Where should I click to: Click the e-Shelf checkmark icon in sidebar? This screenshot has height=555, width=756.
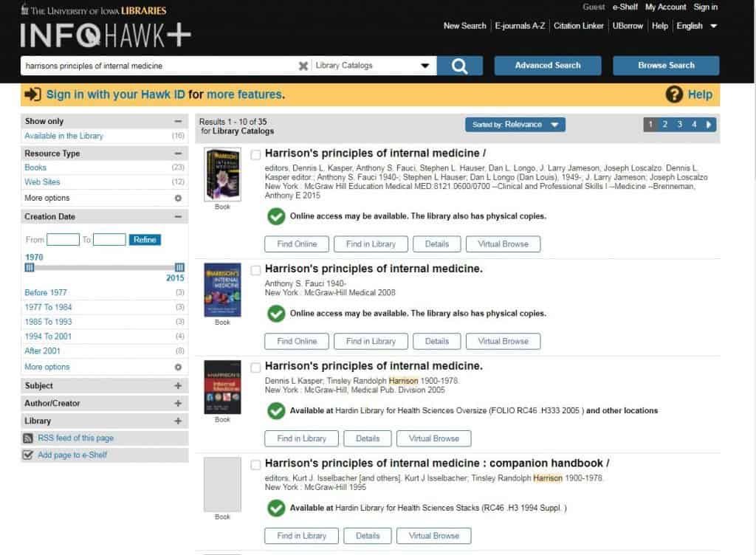28,455
